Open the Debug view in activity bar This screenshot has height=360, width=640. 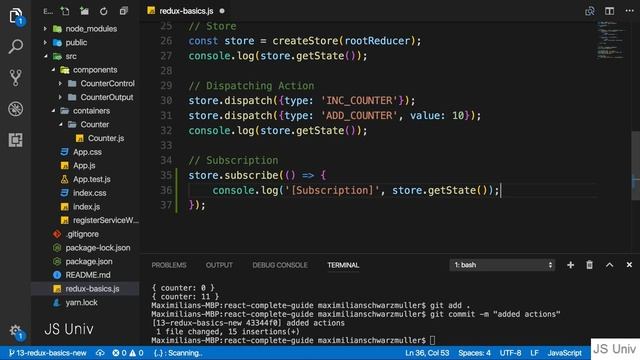point(16,109)
